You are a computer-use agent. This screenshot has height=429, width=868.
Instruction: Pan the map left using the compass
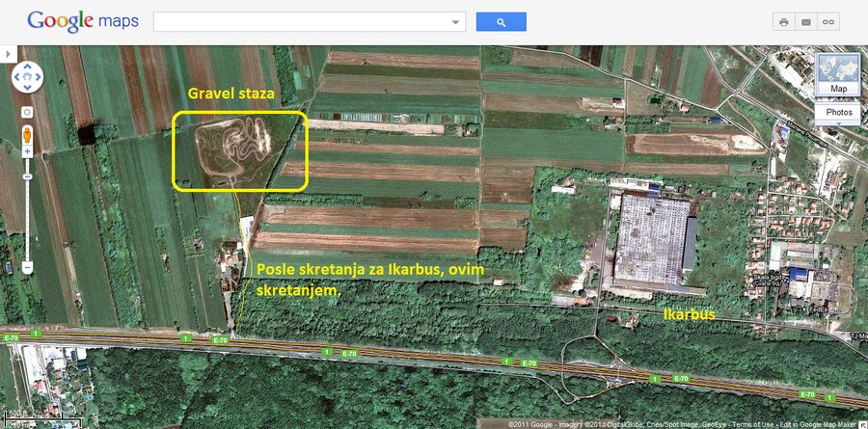coord(16,76)
